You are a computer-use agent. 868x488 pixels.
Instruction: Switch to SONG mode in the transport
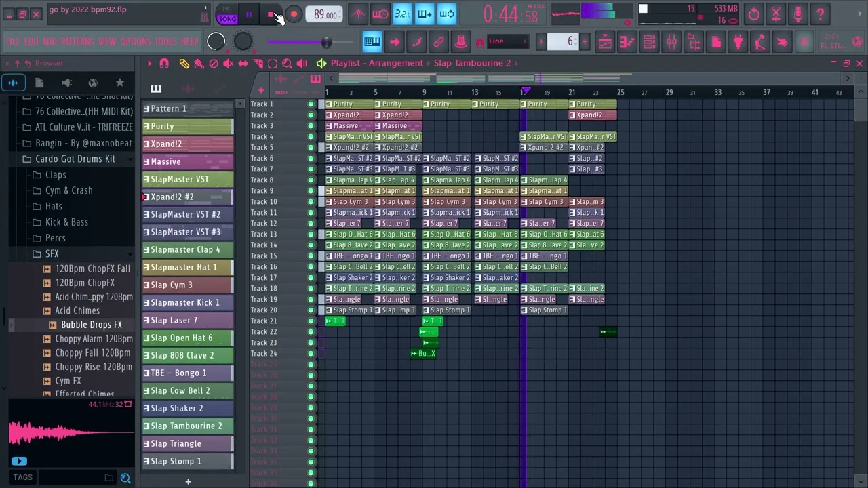pos(227,19)
